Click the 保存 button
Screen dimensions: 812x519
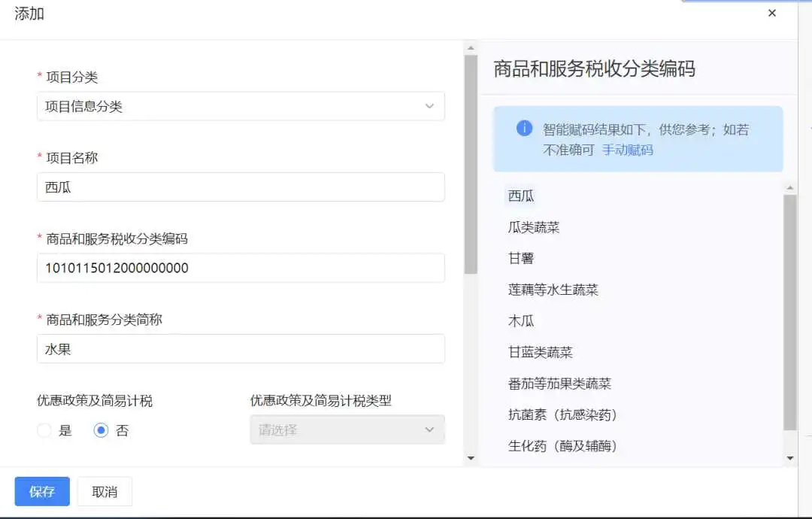click(x=42, y=492)
